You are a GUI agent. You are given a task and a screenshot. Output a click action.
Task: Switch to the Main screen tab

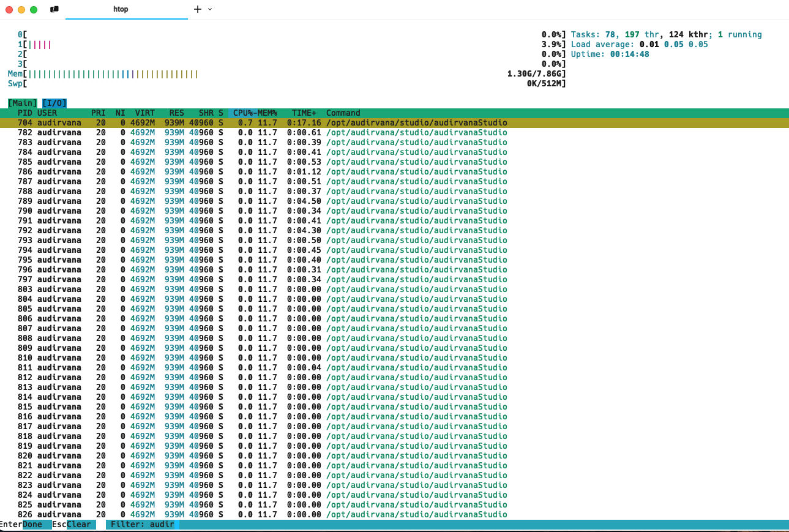click(x=22, y=103)
